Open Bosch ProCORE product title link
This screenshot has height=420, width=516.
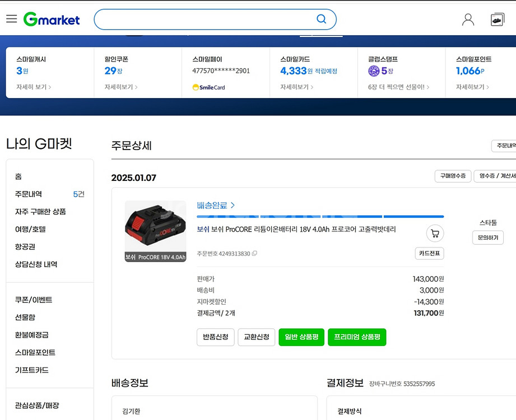pyautogui.click(x=296, y=229)
